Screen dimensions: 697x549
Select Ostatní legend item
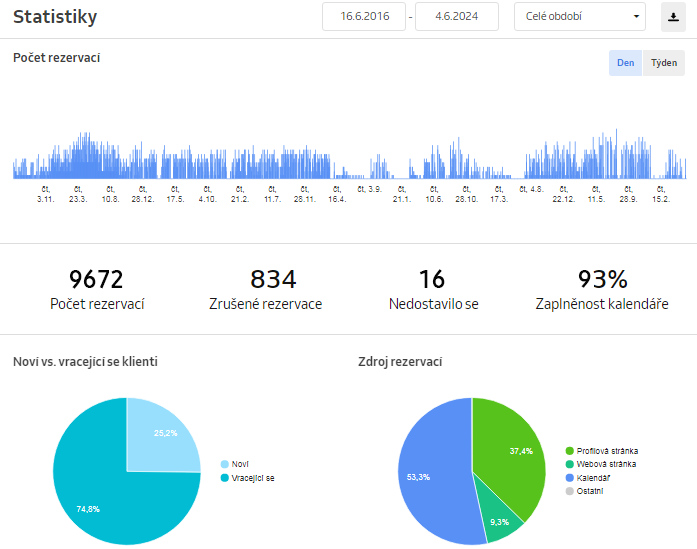pos(590,490)
